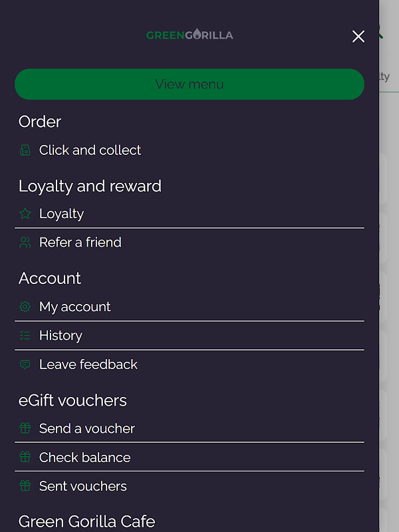Click the Click and collect bag icon
This screenshot has width=399, height=532.
click(x=25, y=150)
